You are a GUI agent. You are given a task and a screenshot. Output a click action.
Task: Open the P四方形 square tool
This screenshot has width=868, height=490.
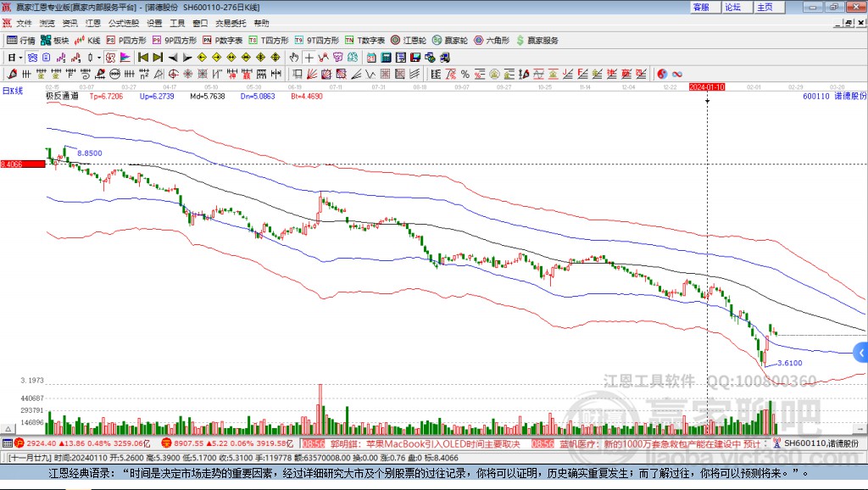click(x=126, y=40)
